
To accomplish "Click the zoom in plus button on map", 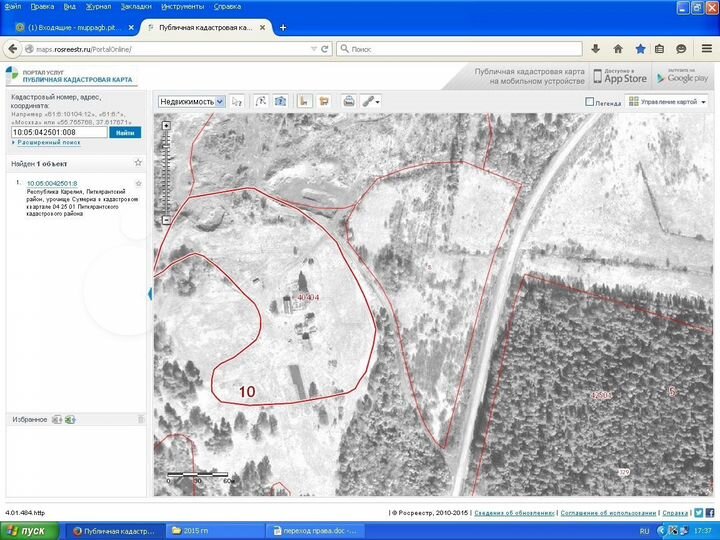I will tap(166, 125).
